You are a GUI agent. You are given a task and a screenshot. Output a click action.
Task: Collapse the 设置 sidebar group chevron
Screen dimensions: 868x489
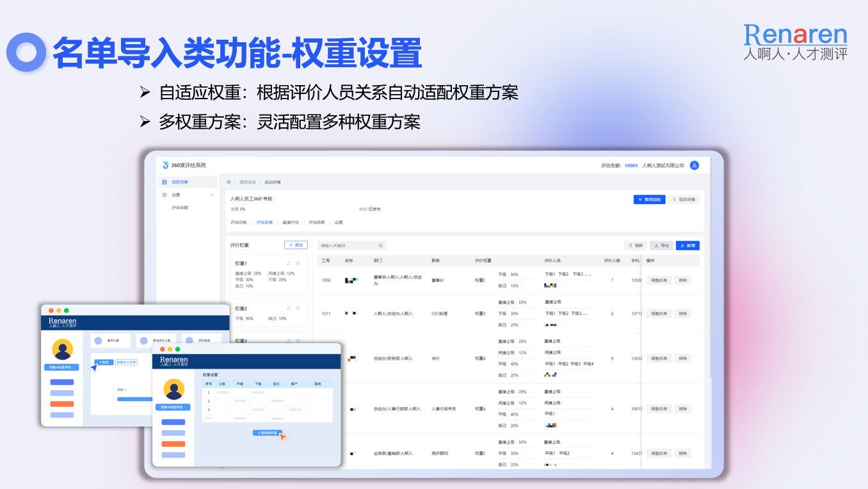tap(212, 195)
